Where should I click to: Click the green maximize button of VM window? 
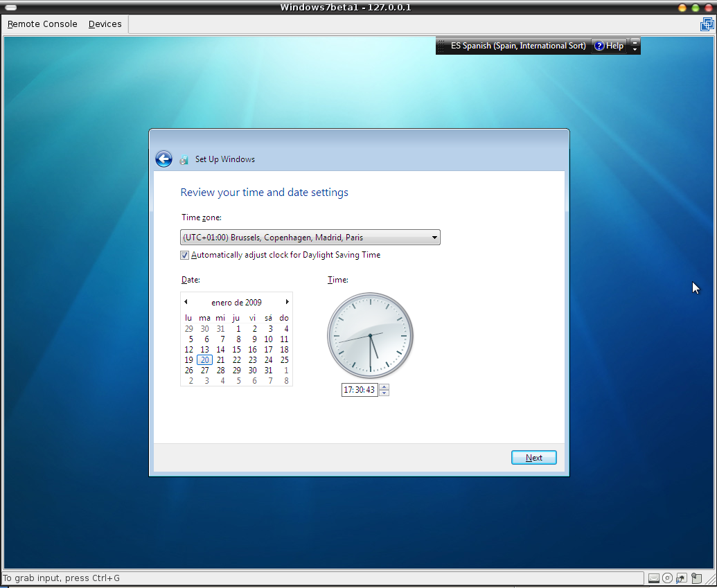[x=696, y=8]
